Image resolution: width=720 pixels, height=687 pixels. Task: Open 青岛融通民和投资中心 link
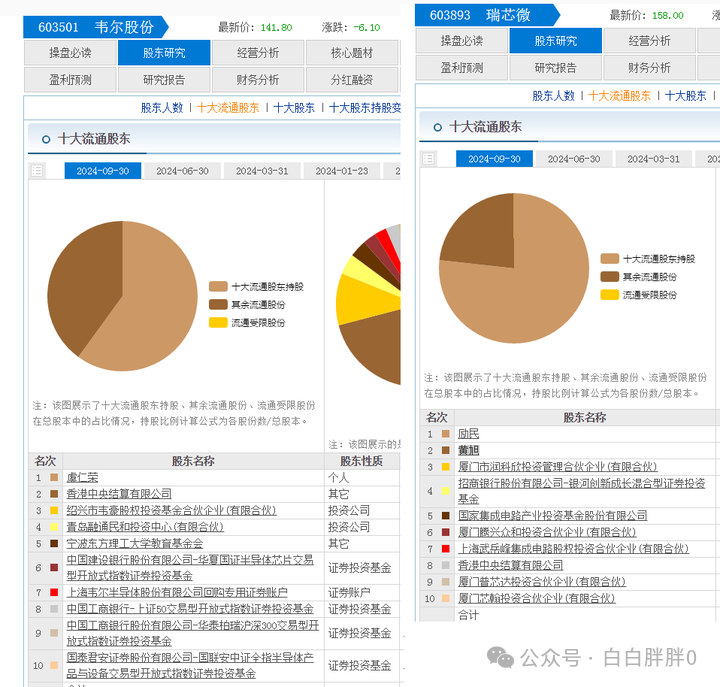pyautogui.click(x=145, y=527)
